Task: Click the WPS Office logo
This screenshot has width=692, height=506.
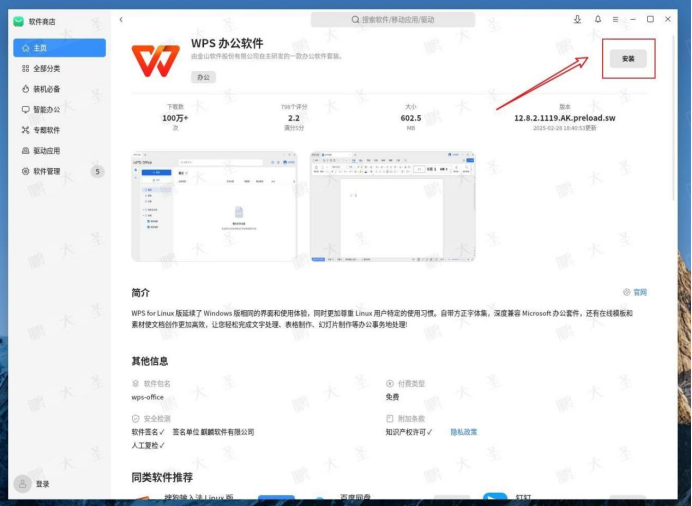Action: pos(156,61)
